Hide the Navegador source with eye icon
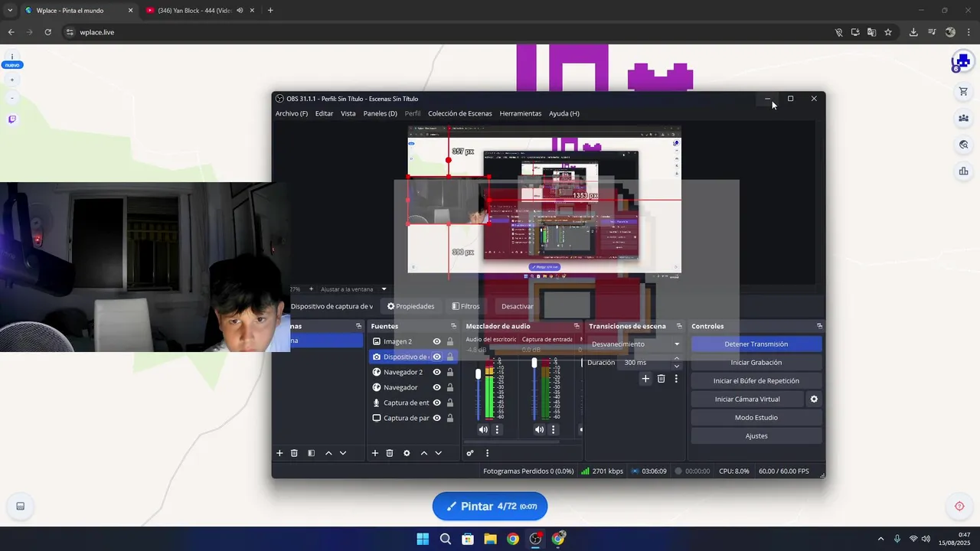The width and height of the screenshot is (980, 551). pos(436,387)
